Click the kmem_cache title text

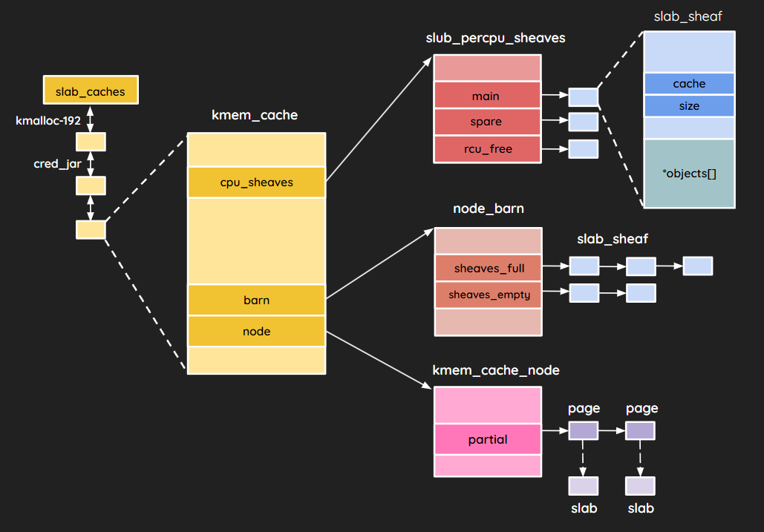click(x=255, y=115)
